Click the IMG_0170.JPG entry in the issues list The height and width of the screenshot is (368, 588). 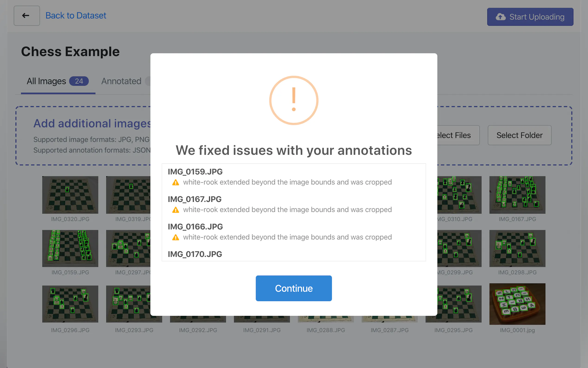[x=195, y=254]
